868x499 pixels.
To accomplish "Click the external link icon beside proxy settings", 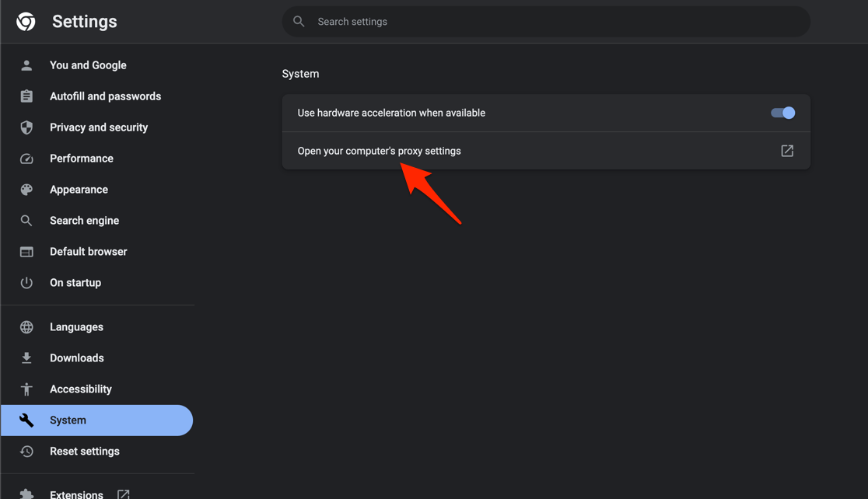I will click(787, 151).
